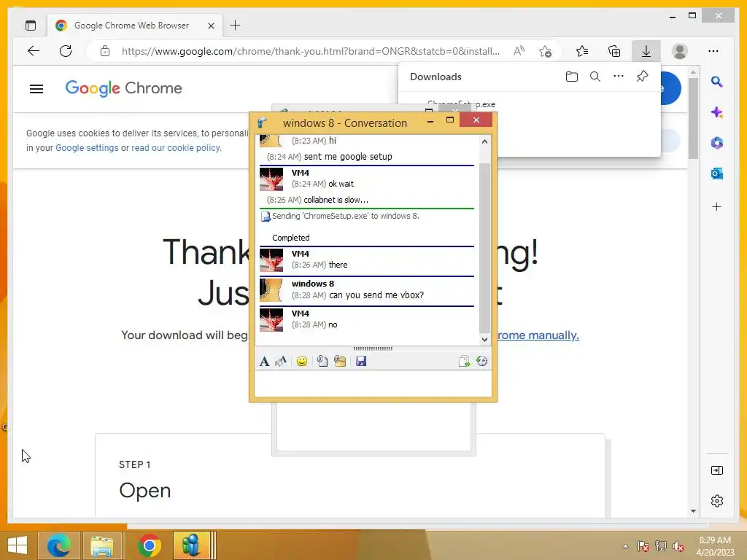Click the reset font style icon

pyautogui.click(x=281, y=362)
